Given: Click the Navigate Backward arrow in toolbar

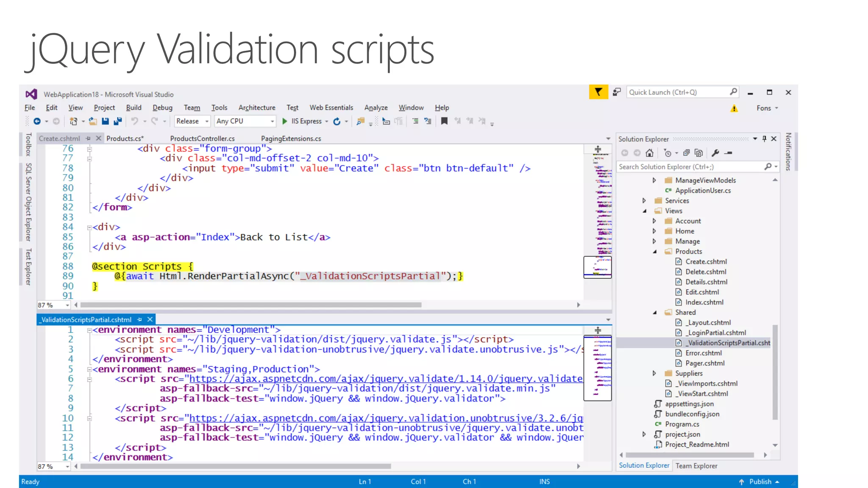Looking at the screenshot, I should pos(37,122).
